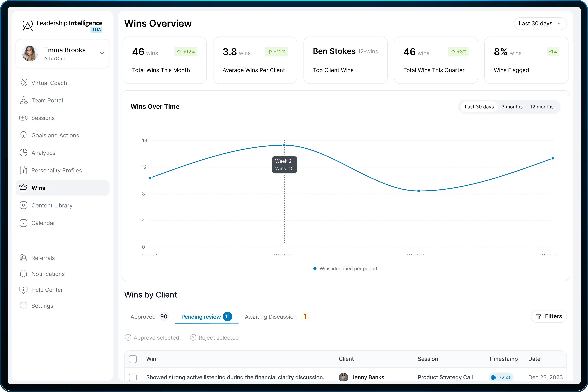
Task: Click the Approve selected button
Action: (x=152, y=338)
